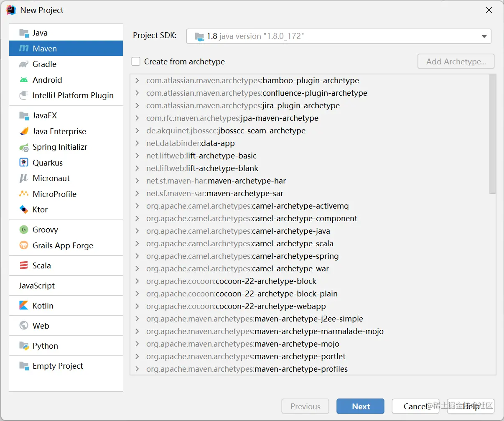Click the Android robot icon
504x421 pixels.
pyautogui.click(x=24, y=80)
